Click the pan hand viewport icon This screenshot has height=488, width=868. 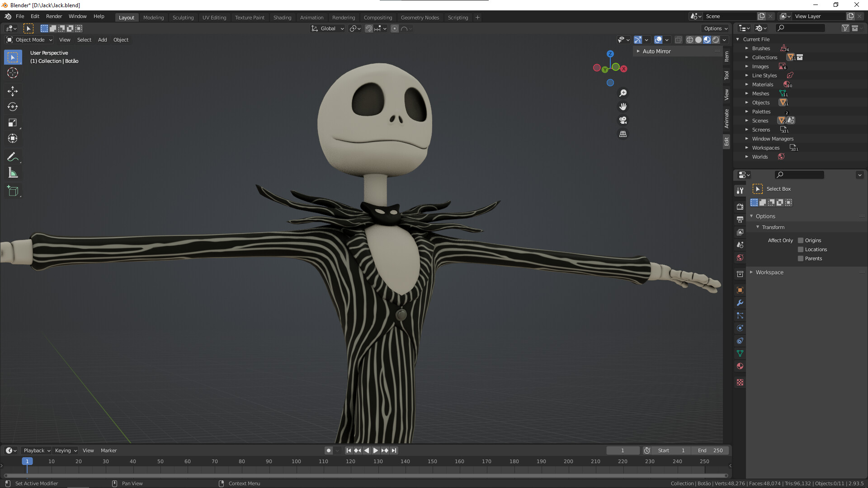623,107
